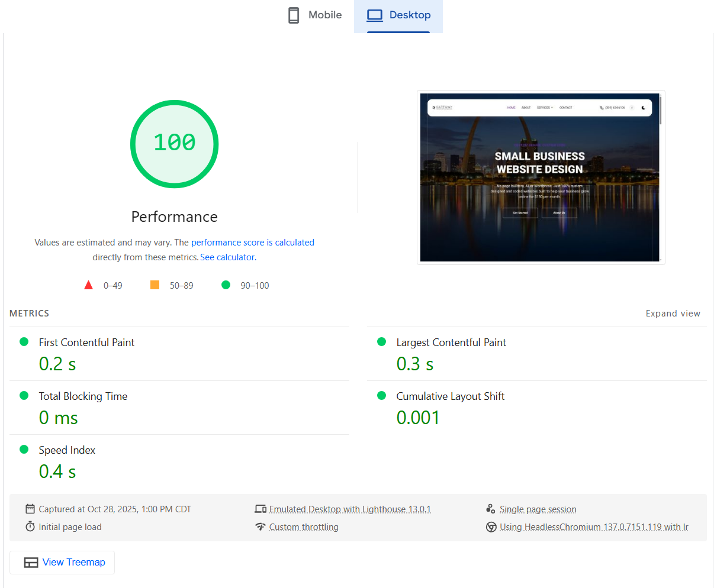Expand details for Total Blocking Time

pyautogui.click(x=83, y=396)
